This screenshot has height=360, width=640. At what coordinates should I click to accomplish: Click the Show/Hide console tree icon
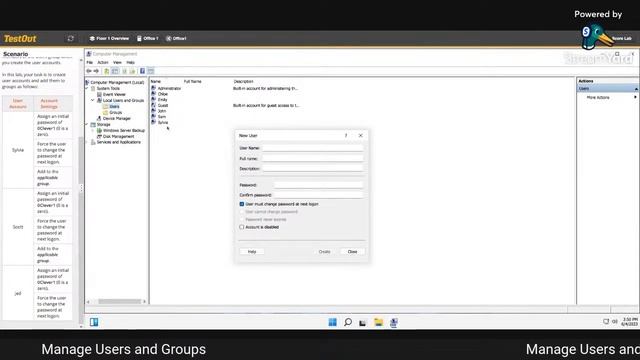tap(115, 71)
